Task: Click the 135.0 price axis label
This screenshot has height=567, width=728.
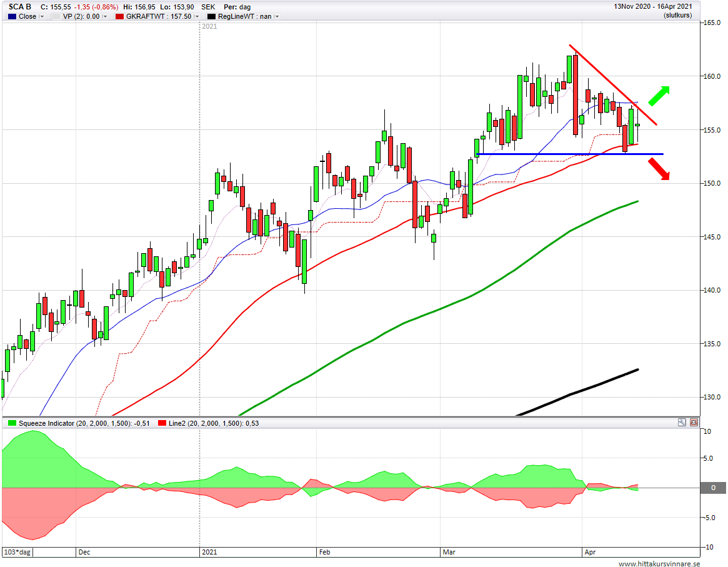Action: 712,344
